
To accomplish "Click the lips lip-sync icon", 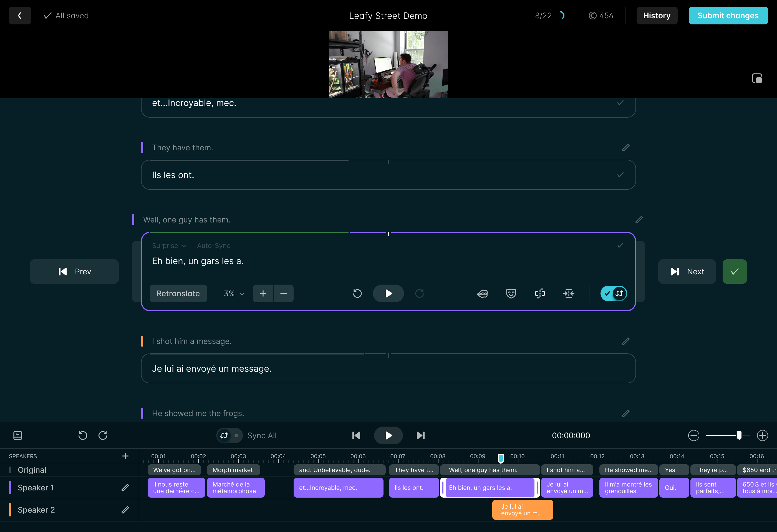I will pos(482,293).
